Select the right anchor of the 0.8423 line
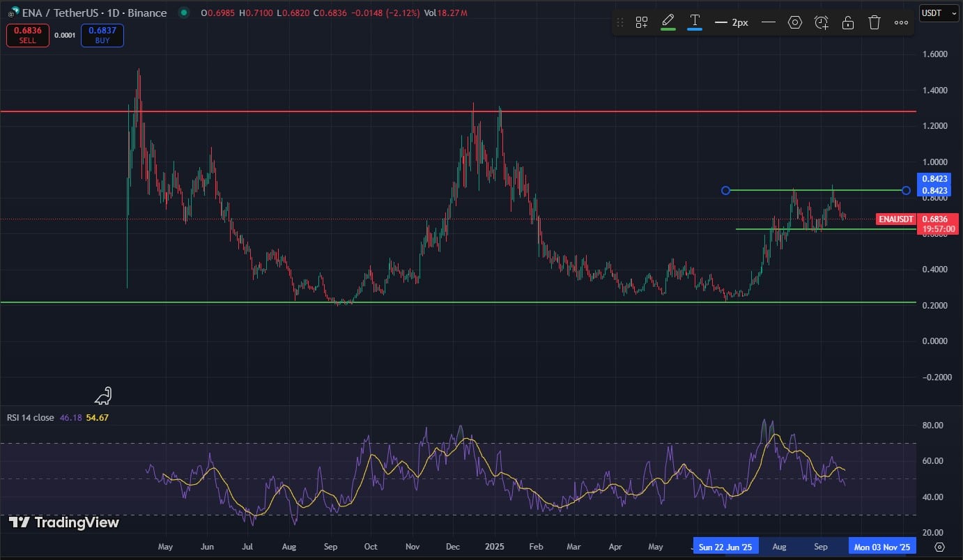Screen dimensions: 963x560 906,190
